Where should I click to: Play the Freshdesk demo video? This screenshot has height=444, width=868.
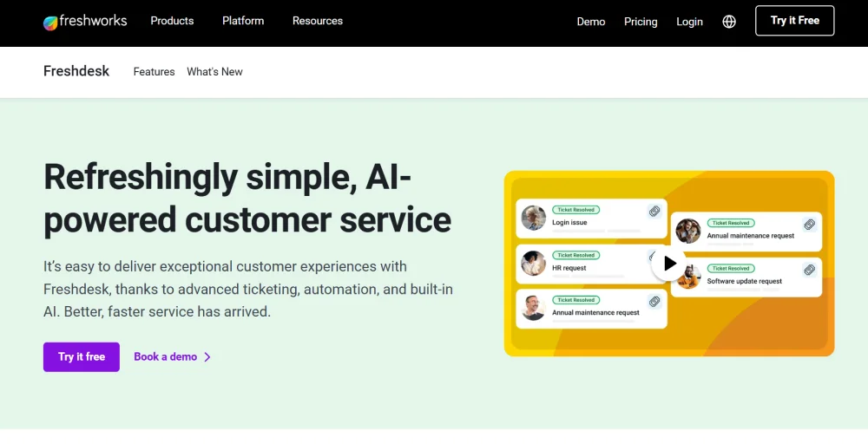668,264
